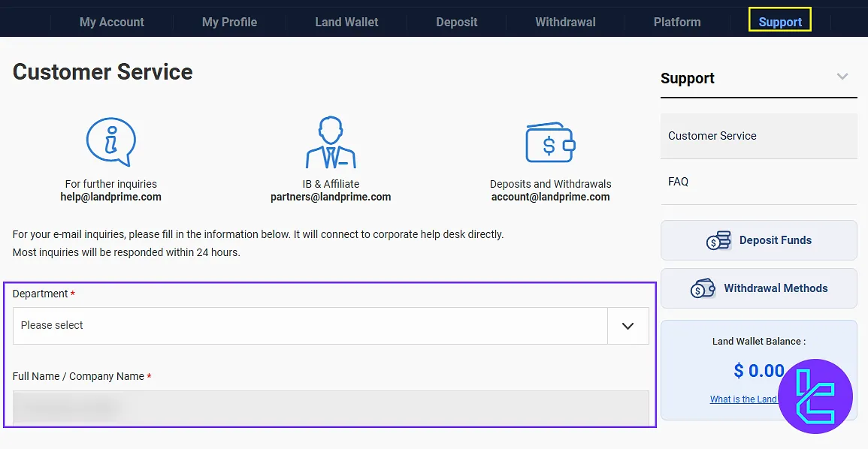
Task: Open the Department dropdown arrow
Action: (628, 326)
